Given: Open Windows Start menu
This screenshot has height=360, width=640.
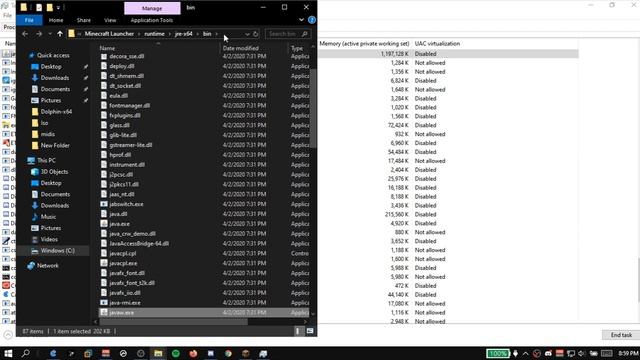Looking at the screenshot, I should pyautogui.click(x=8, y=353).
